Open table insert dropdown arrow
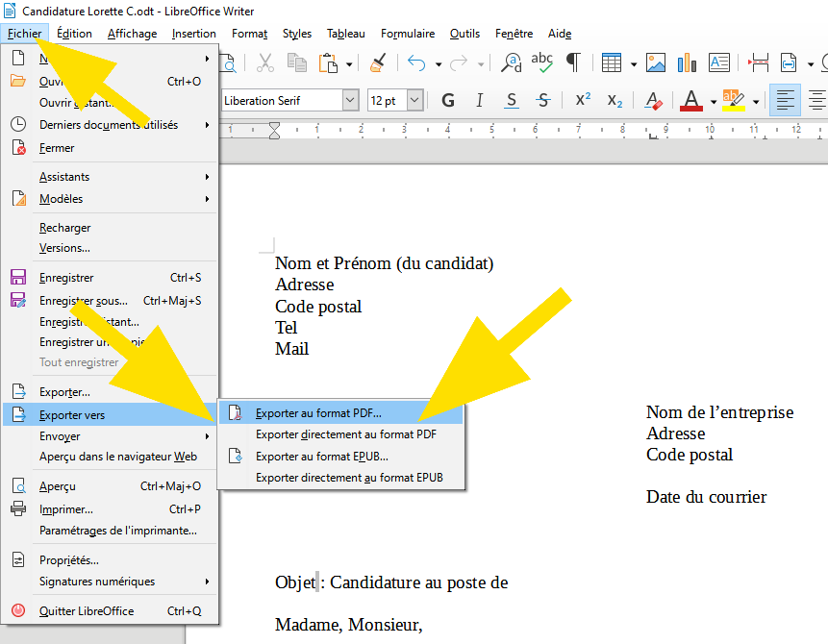828x644 pixels. pos(633,64)
